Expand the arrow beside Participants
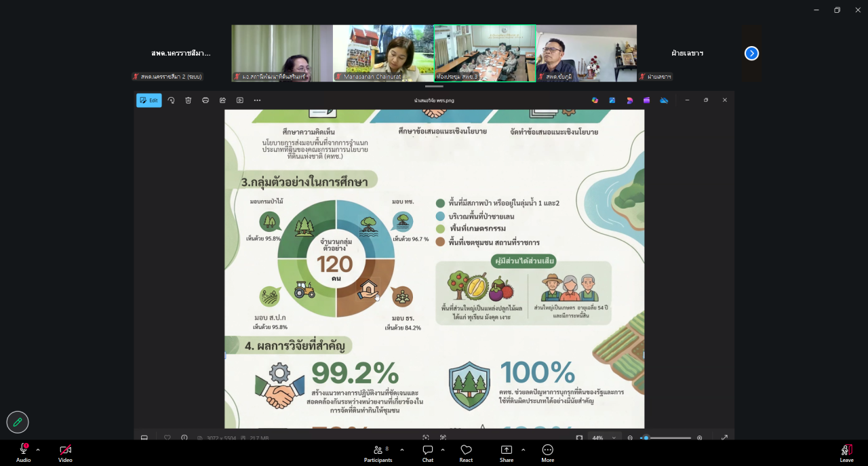 click(401, 450)
